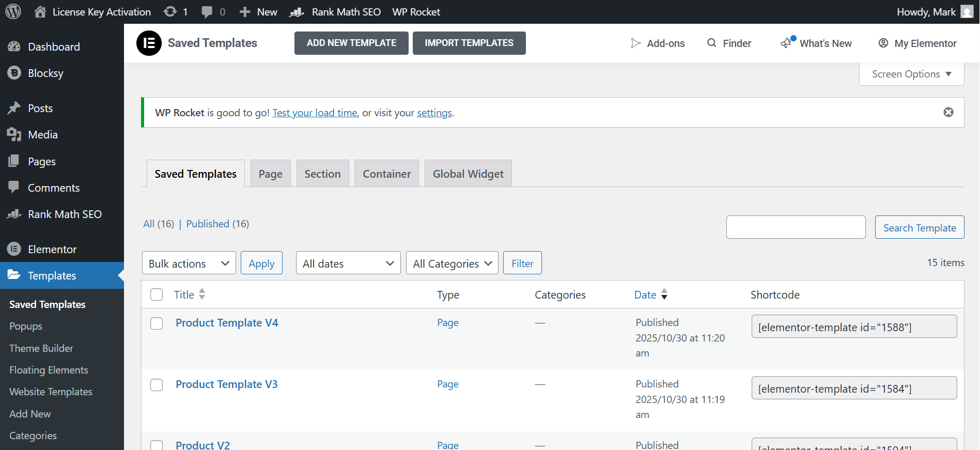Sort by Title using the sort arrows
Viewport: 980px width, 450px height.
click(x=202, y=294)
